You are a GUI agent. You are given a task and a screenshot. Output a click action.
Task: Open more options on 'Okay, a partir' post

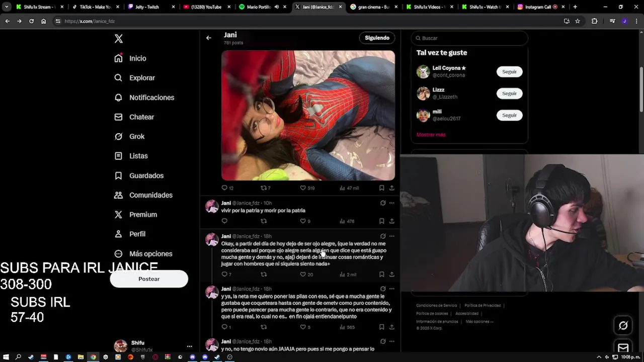(391, 236)
